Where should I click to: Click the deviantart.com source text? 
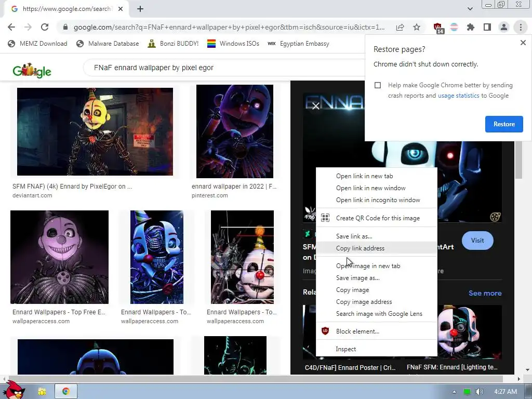(x=32, y=195)
